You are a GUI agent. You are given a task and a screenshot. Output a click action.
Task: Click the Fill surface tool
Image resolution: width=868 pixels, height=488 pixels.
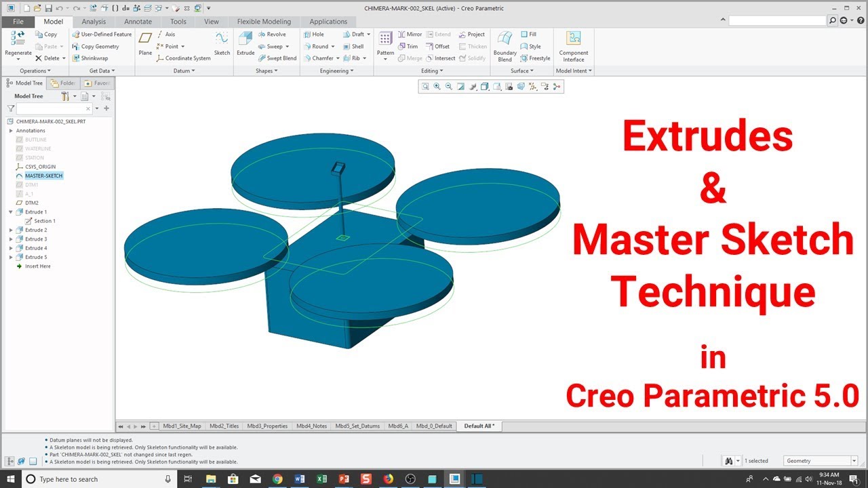coord(528,35)
